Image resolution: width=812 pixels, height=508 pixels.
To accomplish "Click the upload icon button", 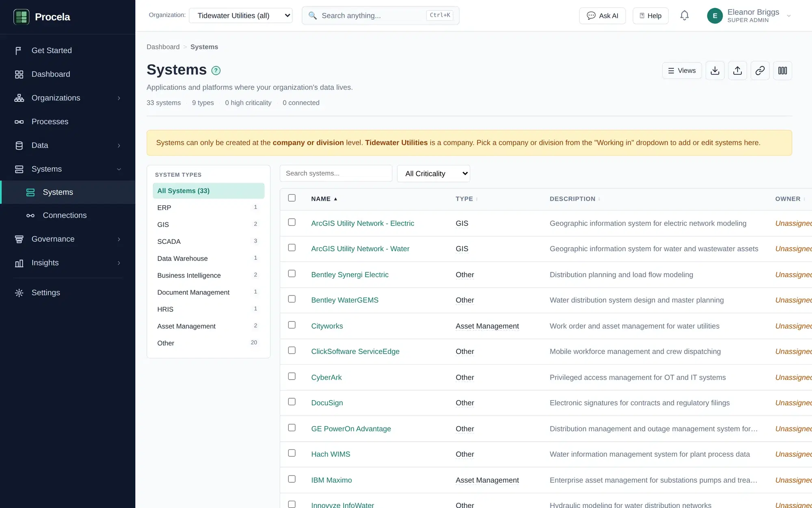I will [738, 71].
